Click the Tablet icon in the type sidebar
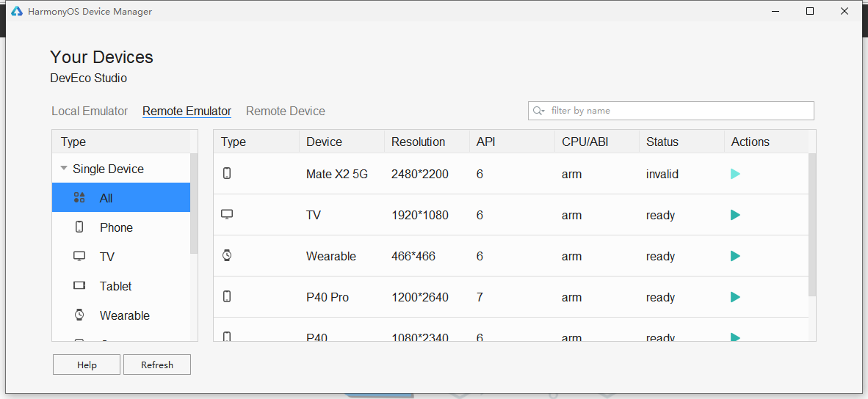868x399 pixels. click(x=79, y=286)
